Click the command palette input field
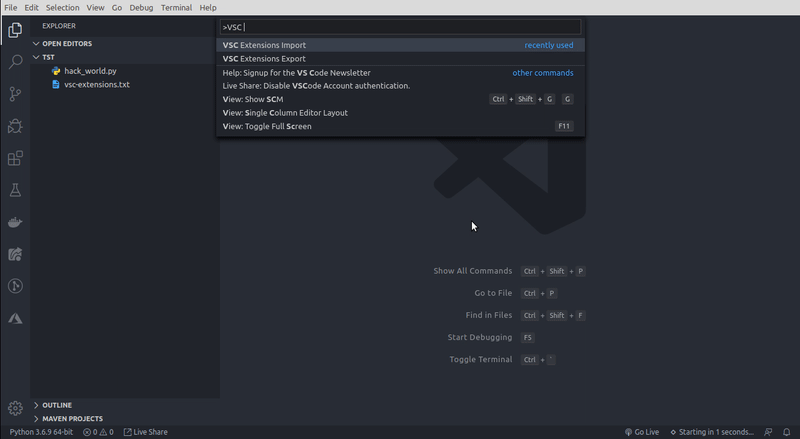800x439 pixels. [x=401, y=27]
